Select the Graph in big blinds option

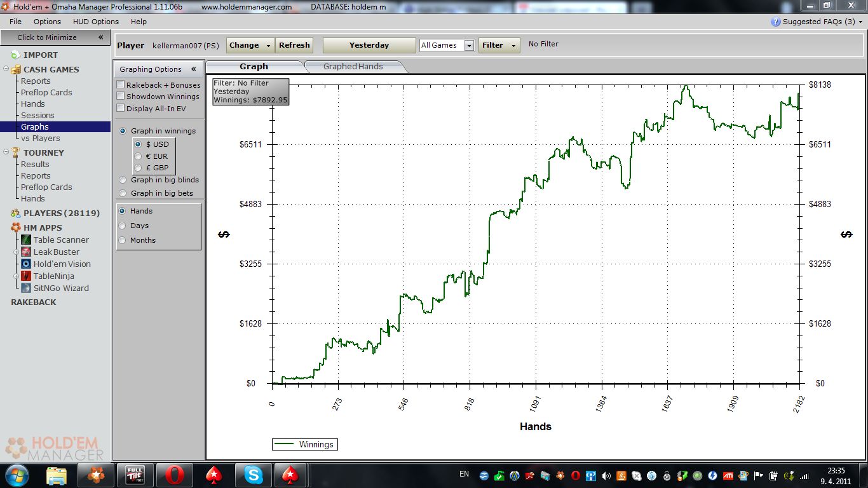[x=123, y=180]
